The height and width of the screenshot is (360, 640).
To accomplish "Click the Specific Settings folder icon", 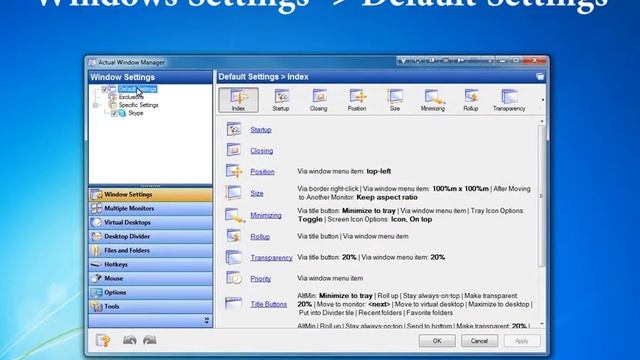I will pyautogui.click(x=113, y=105).
